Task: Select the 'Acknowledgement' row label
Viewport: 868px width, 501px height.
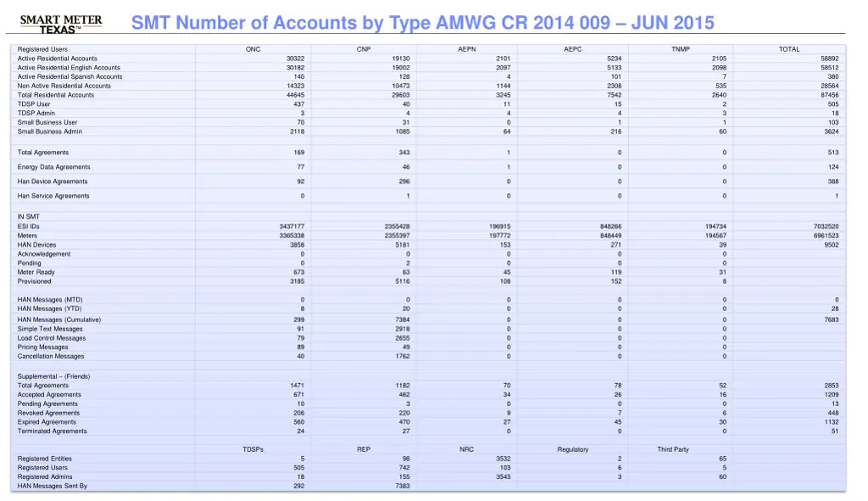Action: coord(44,254)
